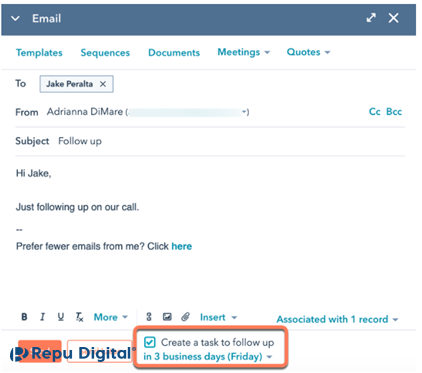Viewport: 422px width, 373px height.
Task: Open the Templates tab
Action: click(x=39, y=53)
